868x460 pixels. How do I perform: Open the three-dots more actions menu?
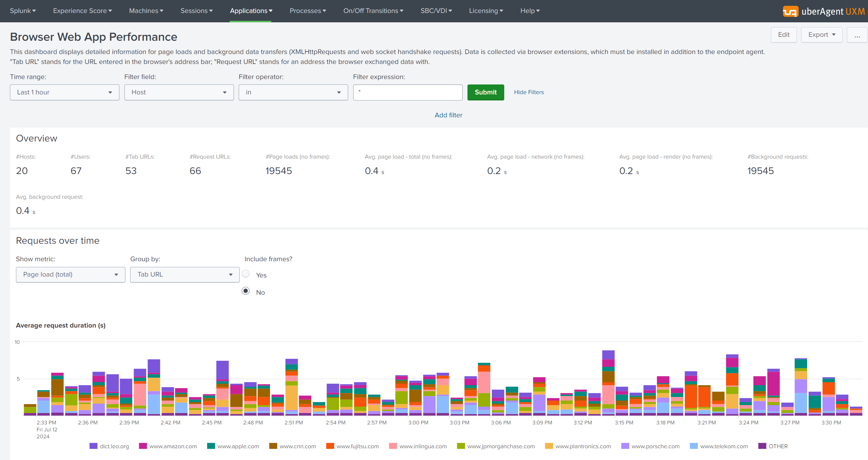pyautogui.click(x=857, y=35)
